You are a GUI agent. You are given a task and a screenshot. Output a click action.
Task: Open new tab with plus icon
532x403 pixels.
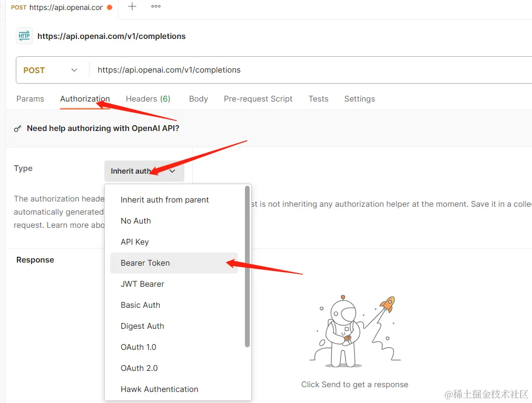pos(132,6)
